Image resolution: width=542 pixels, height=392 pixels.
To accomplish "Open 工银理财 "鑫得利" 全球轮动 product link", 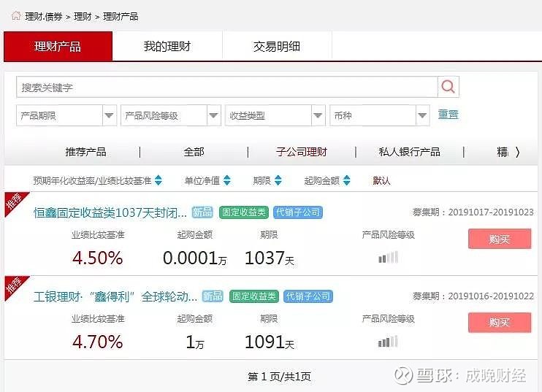I will point(115,296).
